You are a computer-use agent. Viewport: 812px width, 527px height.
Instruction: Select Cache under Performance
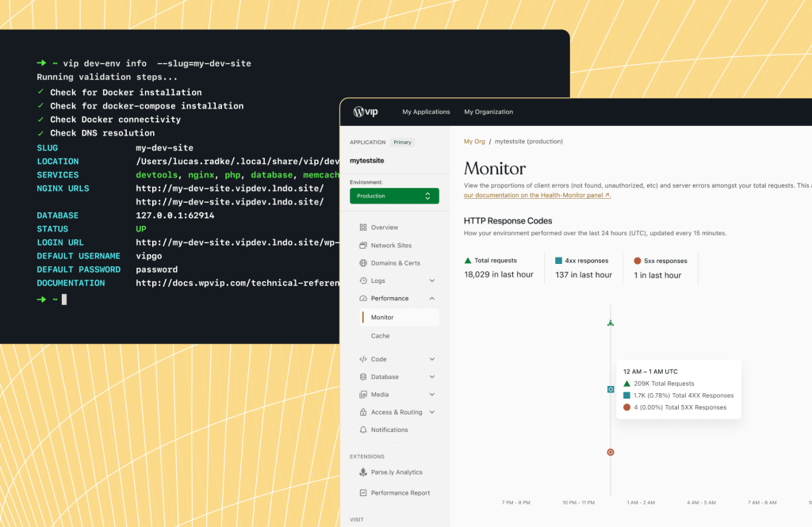380,336
